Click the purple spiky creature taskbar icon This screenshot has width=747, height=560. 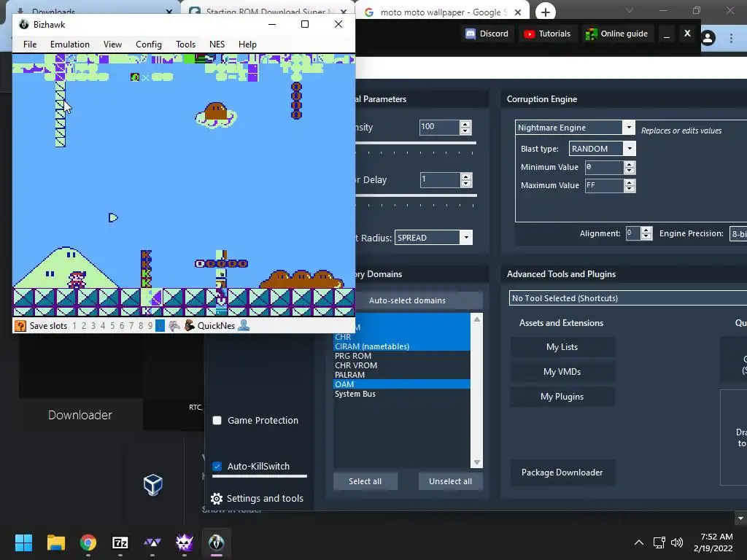[185, 542]
